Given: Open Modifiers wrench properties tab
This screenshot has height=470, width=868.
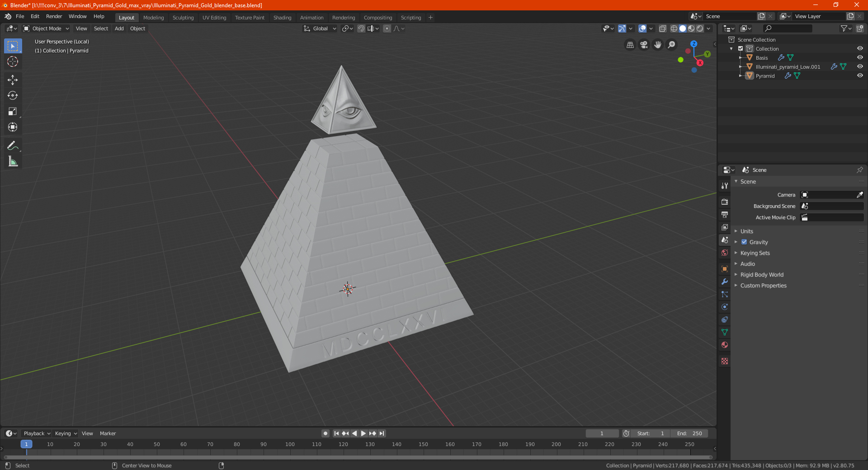Looking at the screenshot, I should [x=725, y=282].
